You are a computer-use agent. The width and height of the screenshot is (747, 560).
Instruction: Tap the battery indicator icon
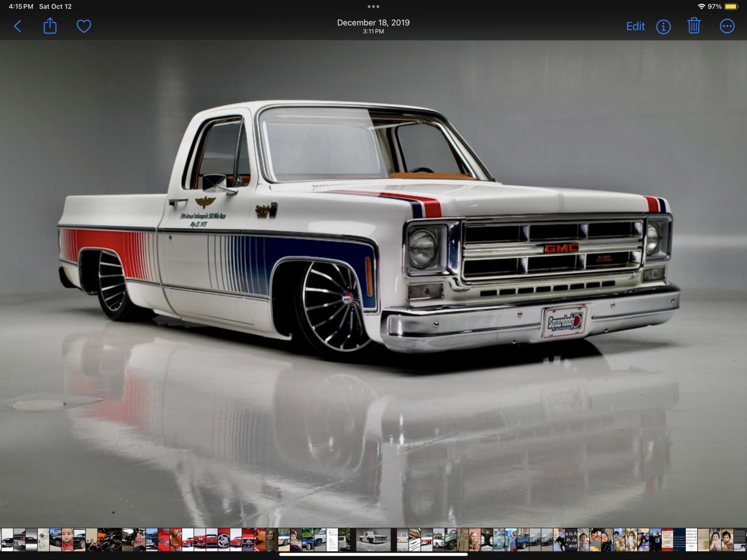click(x=731, y=6)
